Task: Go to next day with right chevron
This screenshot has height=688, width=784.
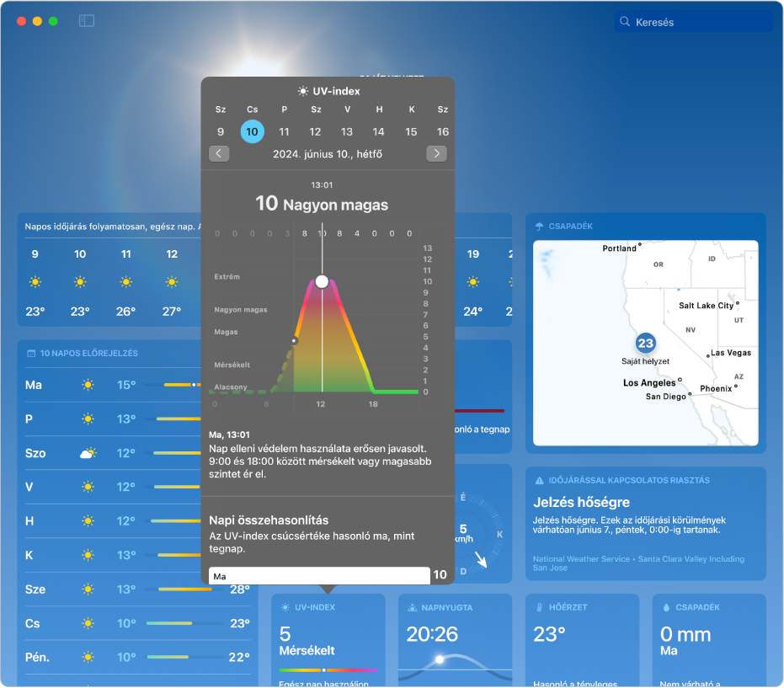Action: click(436, 154)
